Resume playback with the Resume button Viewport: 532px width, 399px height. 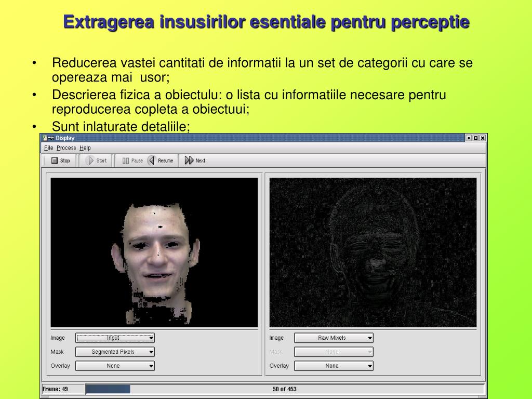pyautogui.click(x=161, y=161)
